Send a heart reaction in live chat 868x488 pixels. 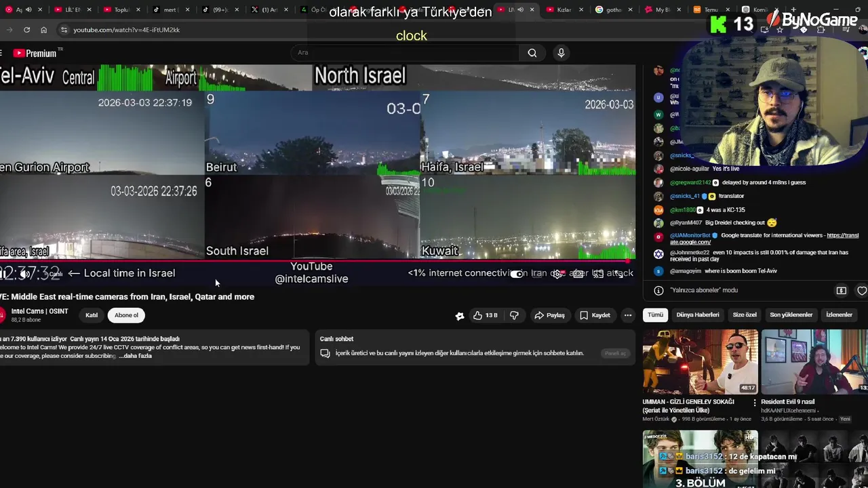[862, 290]
